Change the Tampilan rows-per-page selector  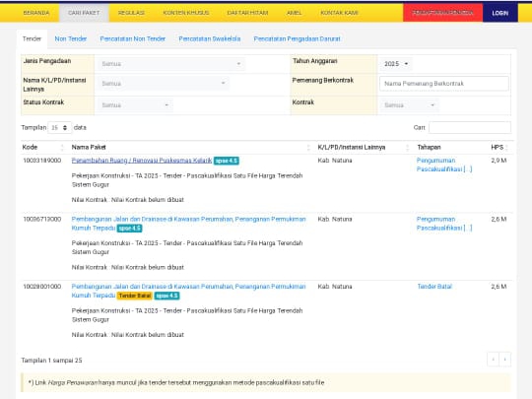pos(59,127)
